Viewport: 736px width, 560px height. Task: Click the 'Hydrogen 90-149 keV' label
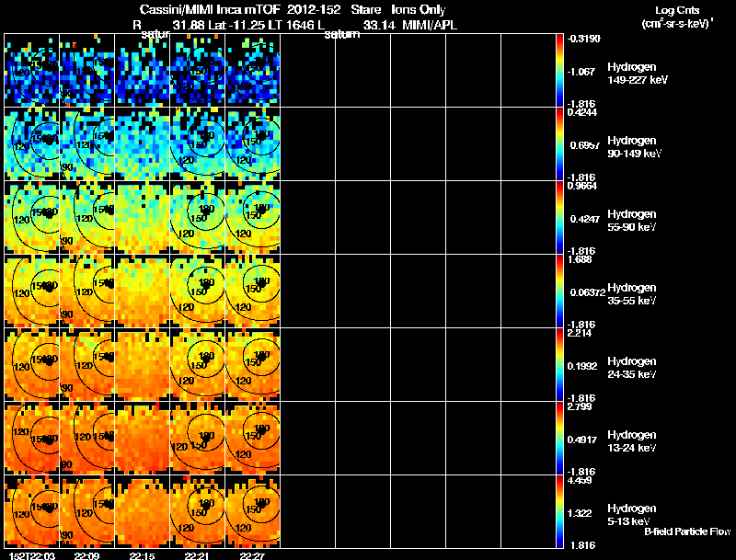(634, 147)
